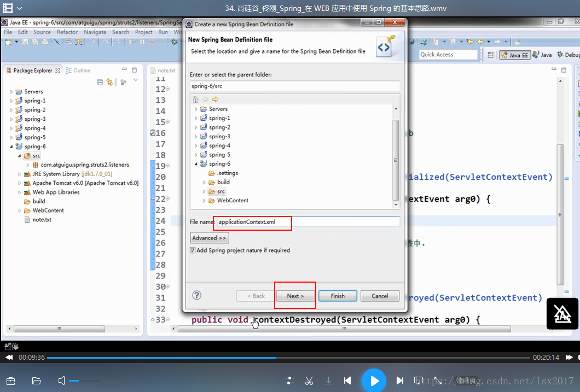Image resolution: width=580 pixels, height=392 pixels.
Task: Click the Open Perspective icon
Action: point(490,55)
